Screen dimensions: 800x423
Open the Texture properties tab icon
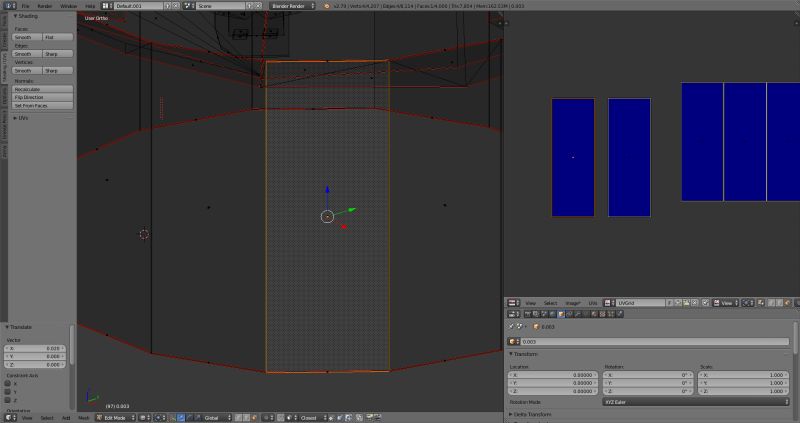[x=602, y=314]
